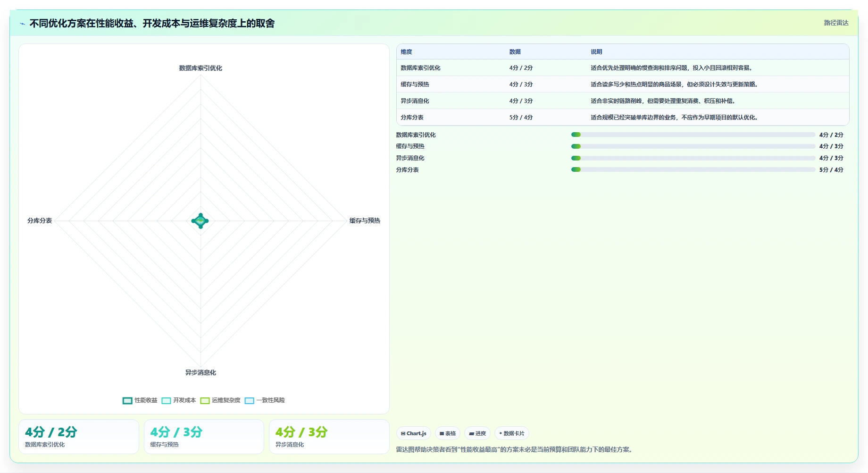Click the Chart.js tag chip
This screenshot has height=473, width=868.
[x=414, y=433]
